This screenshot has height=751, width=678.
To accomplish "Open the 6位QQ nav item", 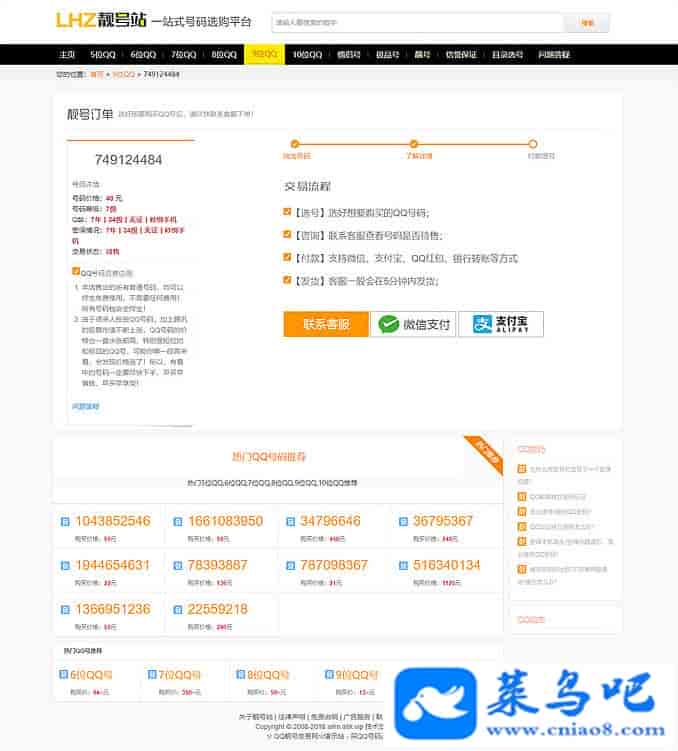I will coord(143,55).
